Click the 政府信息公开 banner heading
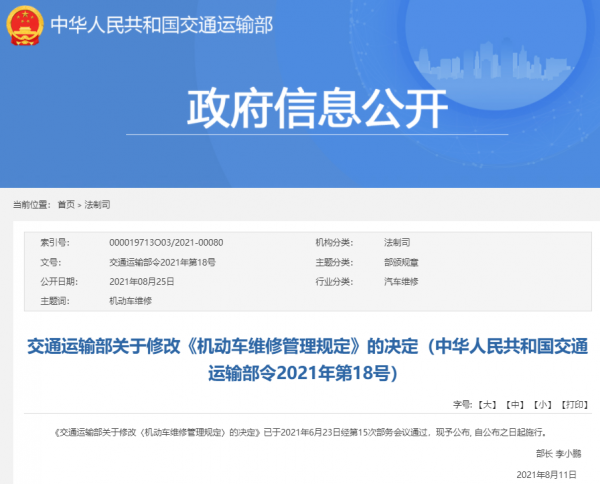 pyautogui.click(x=300, y=109)
